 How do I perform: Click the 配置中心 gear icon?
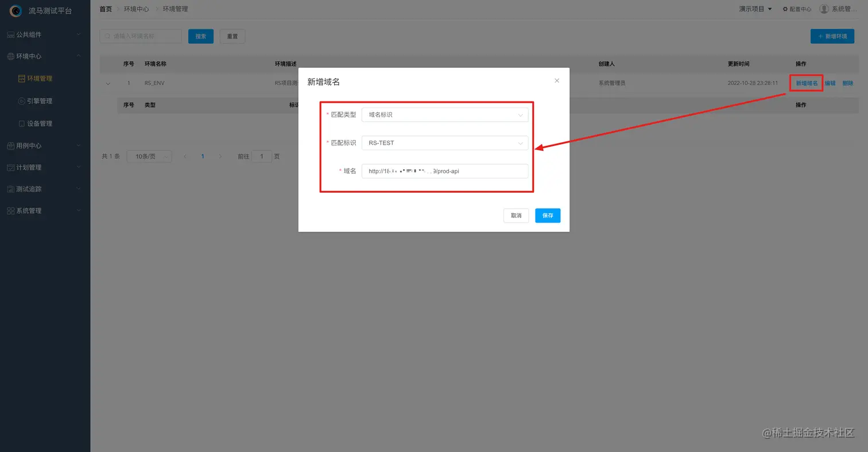[785, 9]
